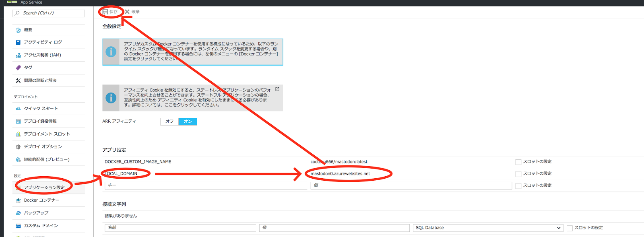This screenshot has width=644, height=237.
Task: Click the 結果がありません text
Action: (x=121, y=216)
